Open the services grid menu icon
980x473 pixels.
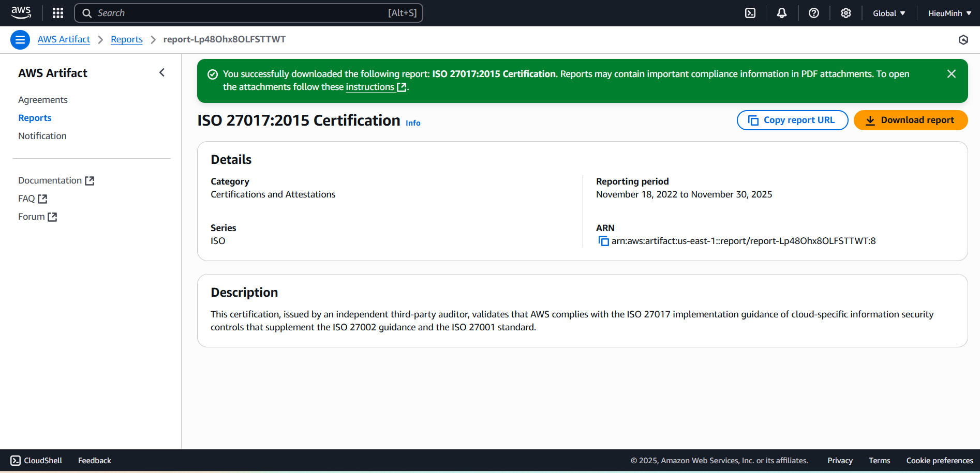click(x=58, y=13)
